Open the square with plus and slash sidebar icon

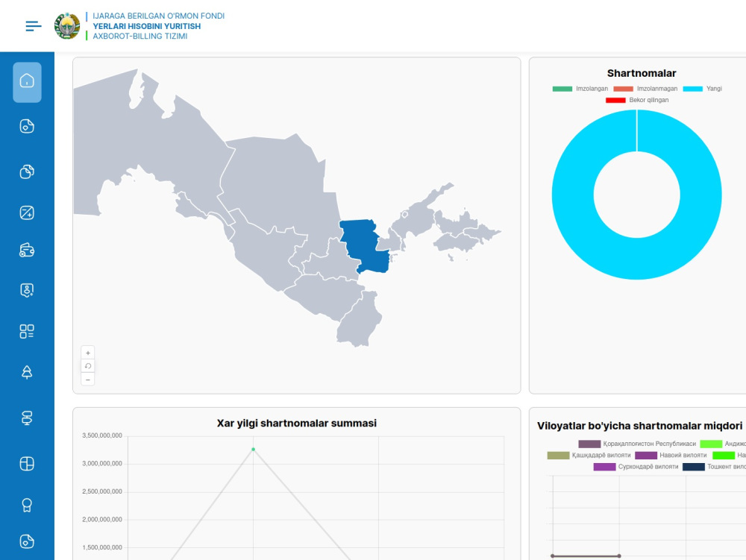(x=27, y=213)
